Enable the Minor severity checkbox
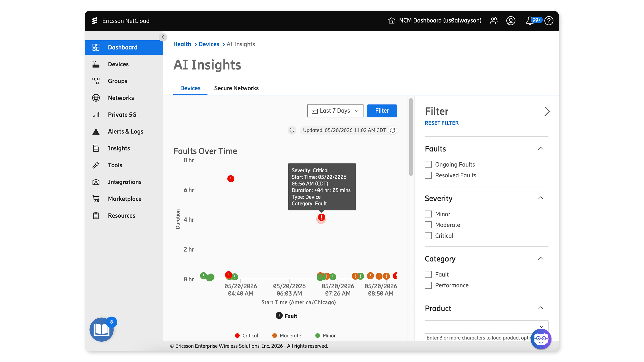Viewport: 644px width, 362px height. click(x=428, y=214)
